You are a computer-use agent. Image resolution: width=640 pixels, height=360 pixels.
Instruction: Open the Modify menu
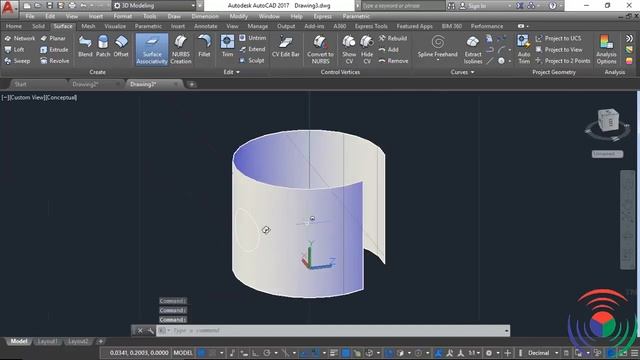[238, 16]
